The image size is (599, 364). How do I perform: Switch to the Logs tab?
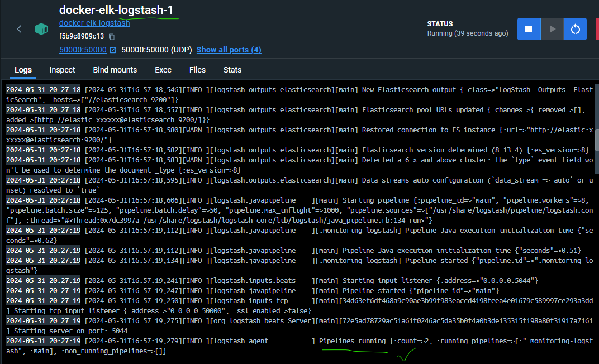(x=23, y=70)
